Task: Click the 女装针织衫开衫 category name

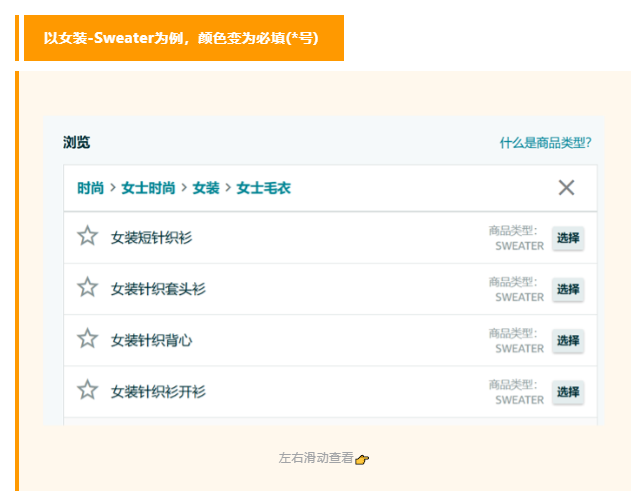Action: point(158,392)
